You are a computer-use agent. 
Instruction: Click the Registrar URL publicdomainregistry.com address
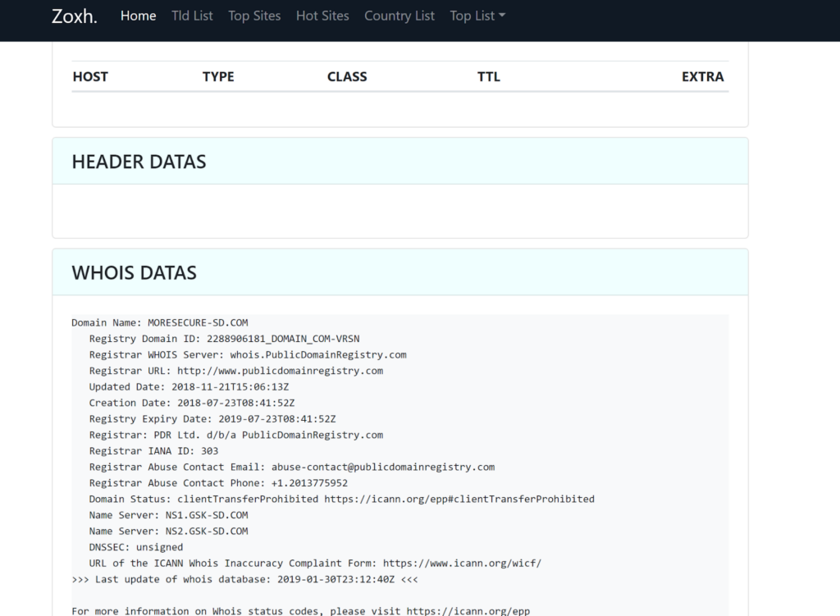click(280, 371)
